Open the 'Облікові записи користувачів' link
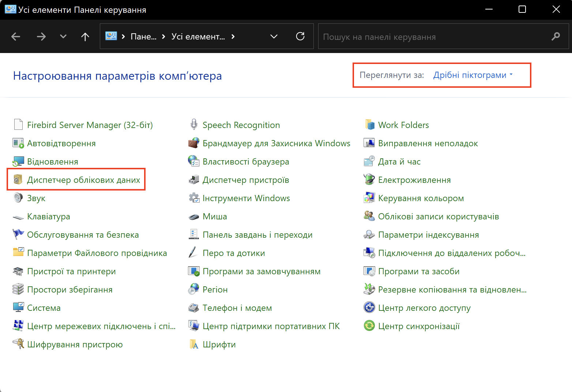 pos(438,216)
